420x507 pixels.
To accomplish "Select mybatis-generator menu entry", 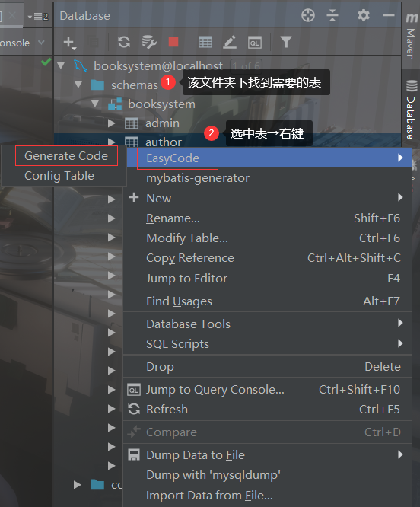I will (x=198, y=178).
